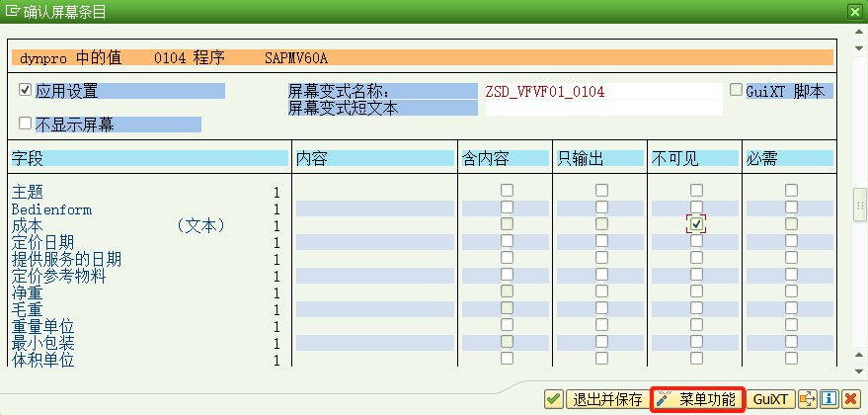Select the 体积单位 field label
The image size is (868, 415).
[x=43, y=360]
